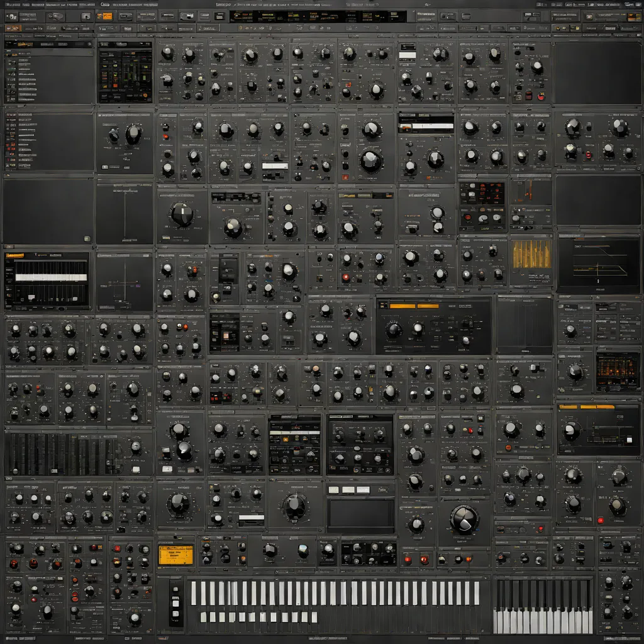Toggle the left red button of the pair near the keyboard
The width and height of the screenshot is (644, 644).
coord(408,559)
